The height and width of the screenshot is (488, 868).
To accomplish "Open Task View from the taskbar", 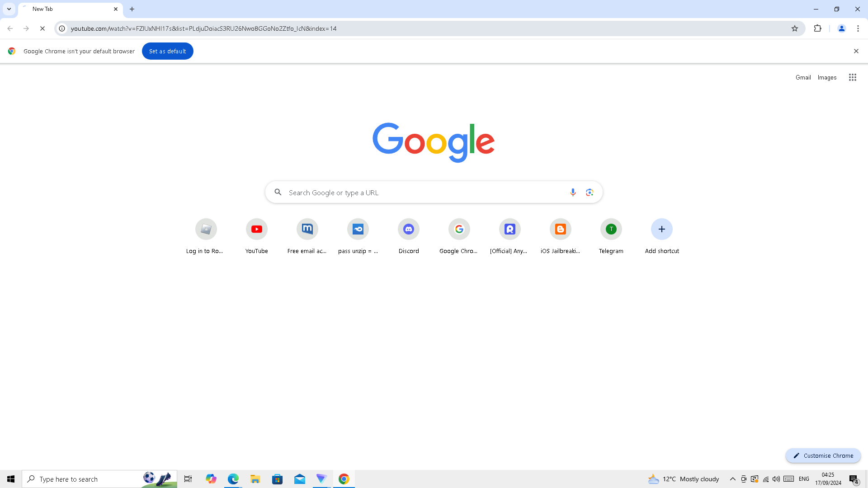I will 188,479.
